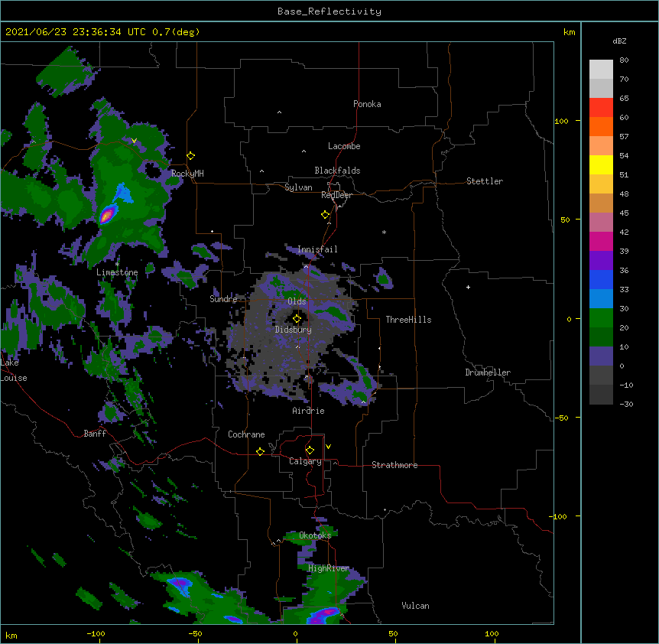Click the yellow diamond marker beside RockyMH
This screenshot has height=644, width=659.
tap(191, 156)
